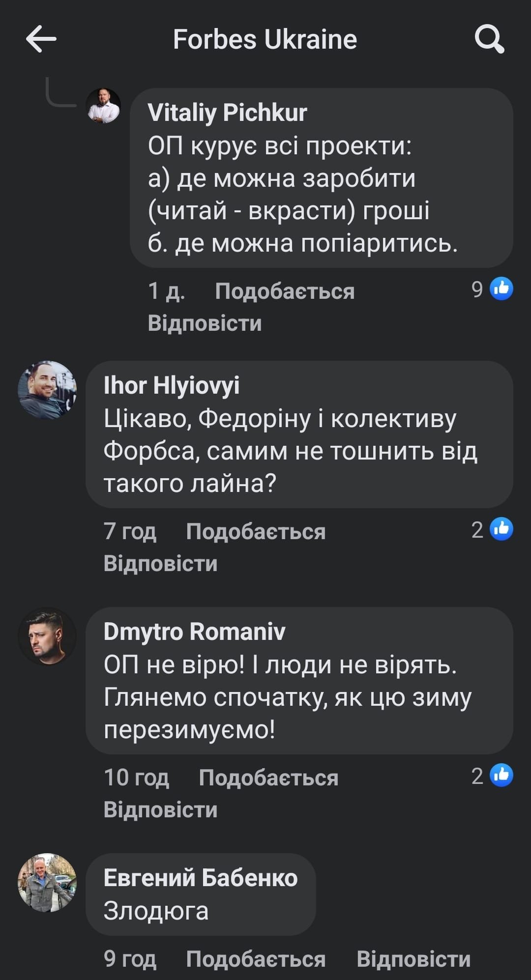The height and width of the screenshot is (980, 531).
Task: Open like reactions on Dmytro Romaniv's comment
Action: click(x=493, y=776)
